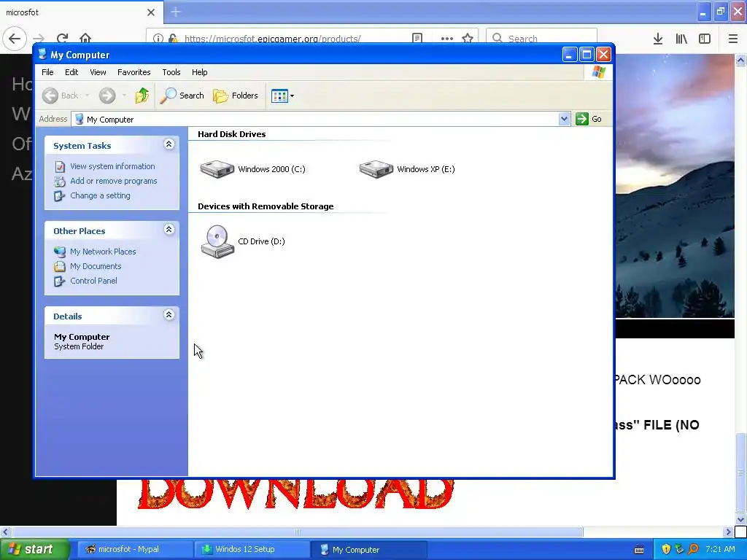This screenshot has height=560, width=747.
Task: Click Change a setting link
Action: click(100, 195)
